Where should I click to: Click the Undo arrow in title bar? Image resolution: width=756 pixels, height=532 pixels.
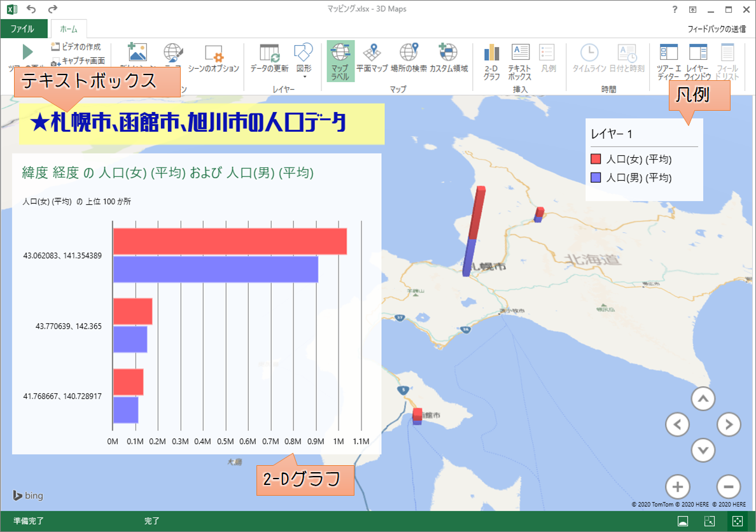[31, 9]
